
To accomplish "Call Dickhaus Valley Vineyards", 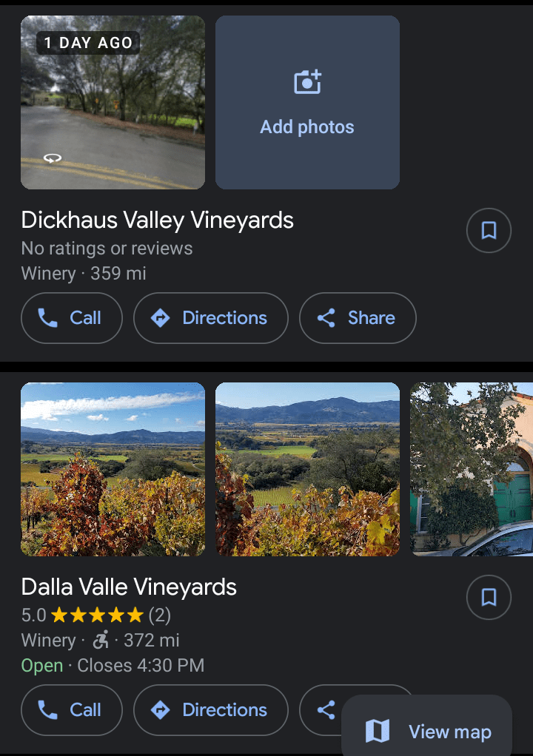I will point(71,318).
